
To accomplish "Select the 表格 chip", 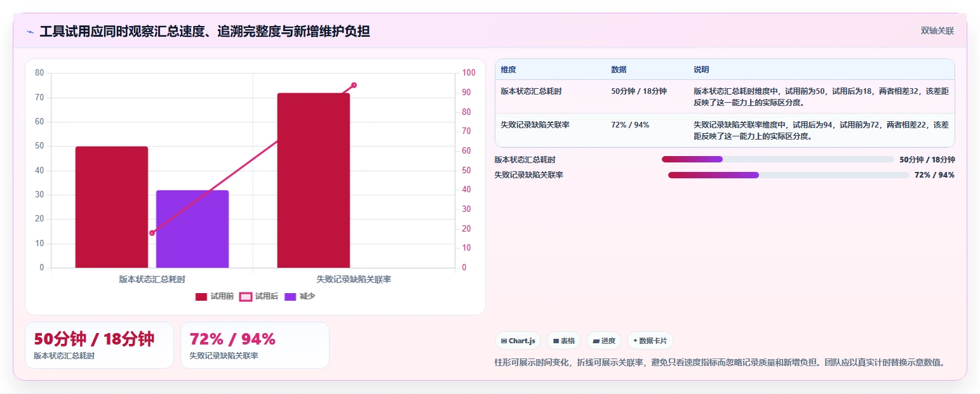I will click(563, 341).
